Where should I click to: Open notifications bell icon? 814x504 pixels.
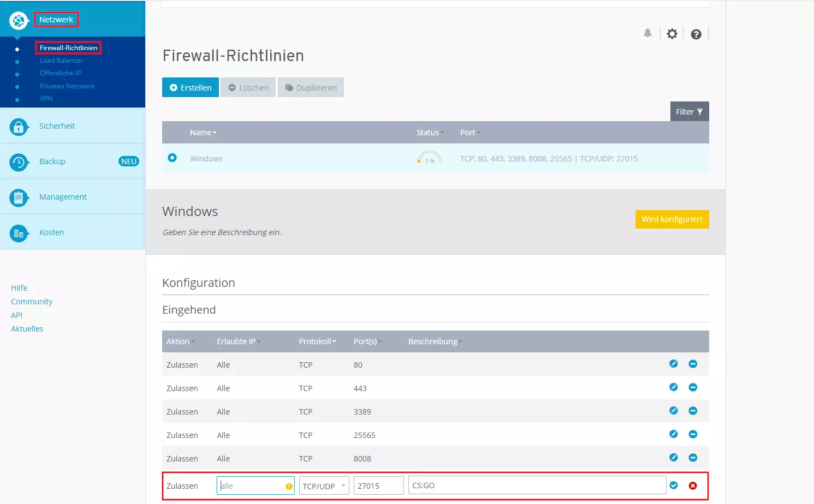647,33
